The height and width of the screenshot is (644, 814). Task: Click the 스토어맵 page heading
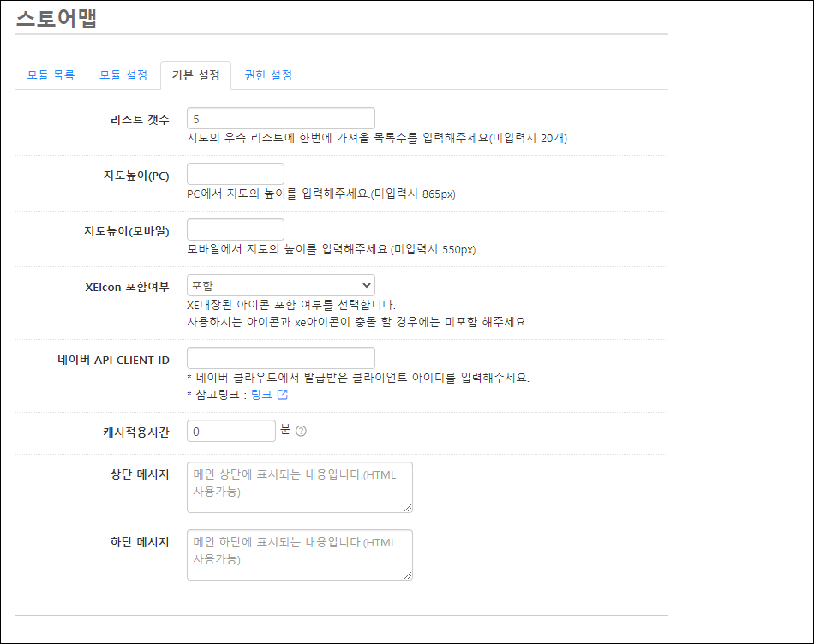click(x=57, y=18)
